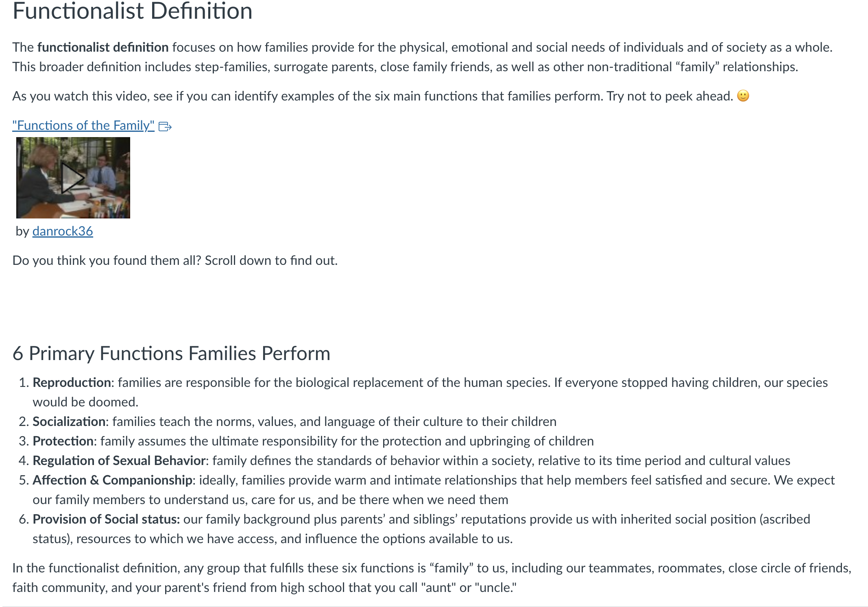Viewport: 868px width, 607px height.
Task: Click the "6 Primary Functions Families Perform" heading
Action: (x=171, y=353)
